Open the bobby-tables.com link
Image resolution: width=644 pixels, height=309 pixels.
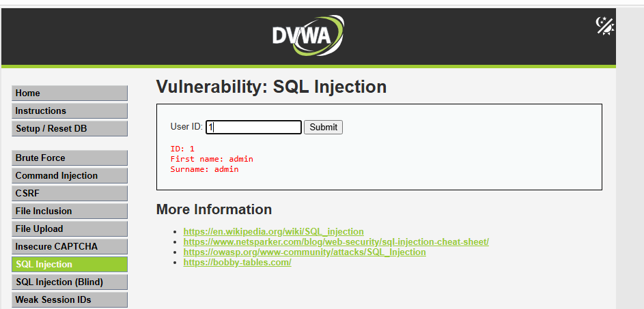click(237, 262)
